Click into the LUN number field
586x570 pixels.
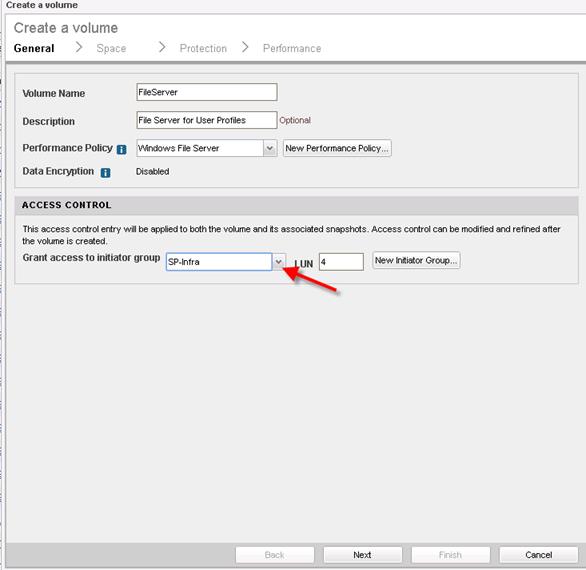341,262
